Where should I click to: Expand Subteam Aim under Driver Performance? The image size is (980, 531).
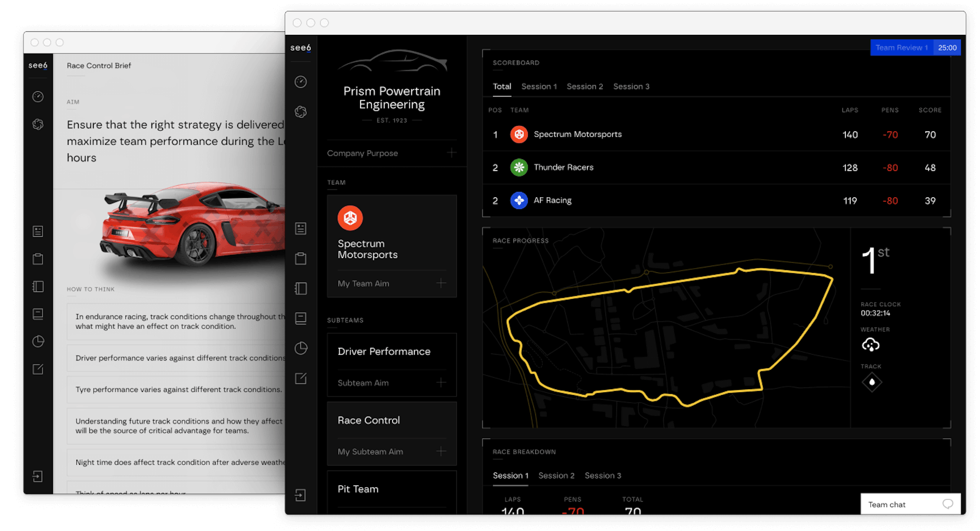[x=441, y=382]
